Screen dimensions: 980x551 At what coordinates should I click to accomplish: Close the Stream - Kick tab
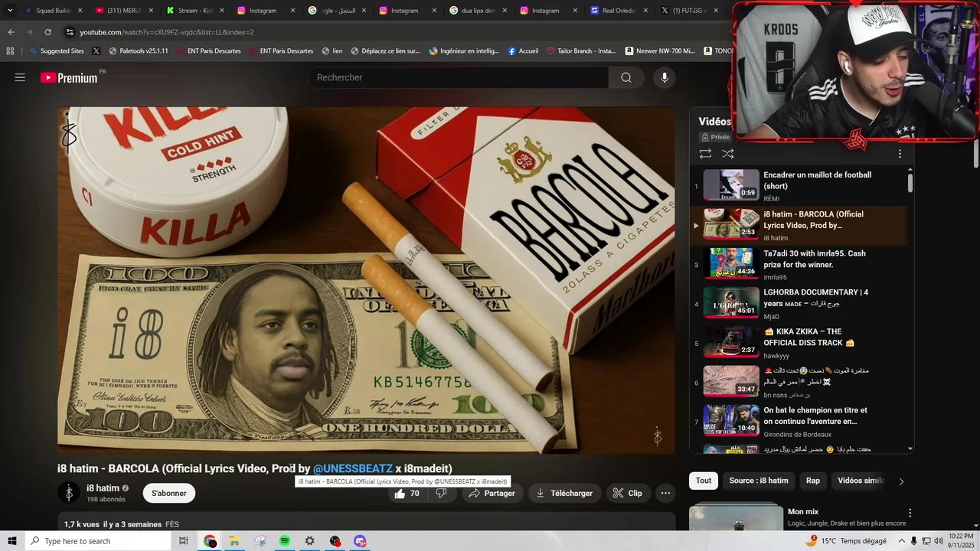coord(221,11)
